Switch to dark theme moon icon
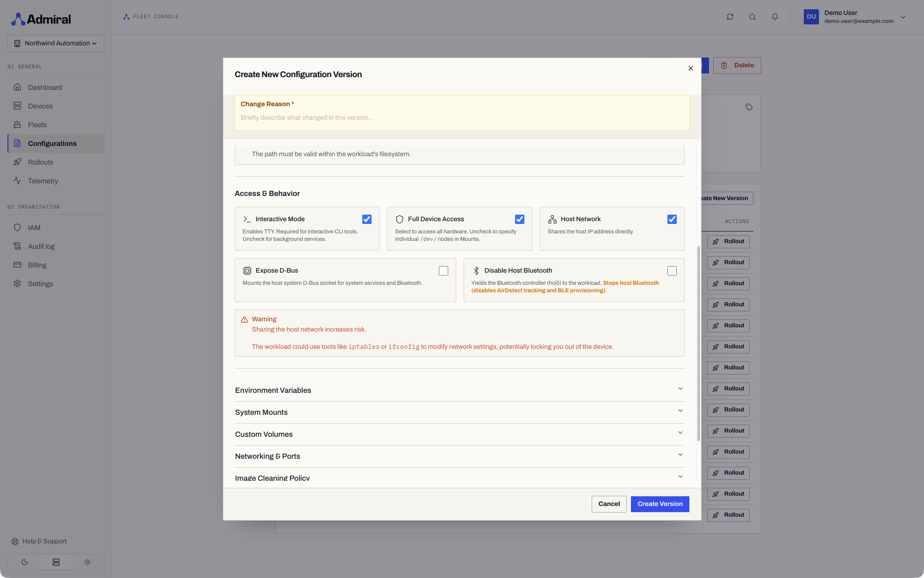This screenshot has height=578, width=924. [x=24, y=562]
